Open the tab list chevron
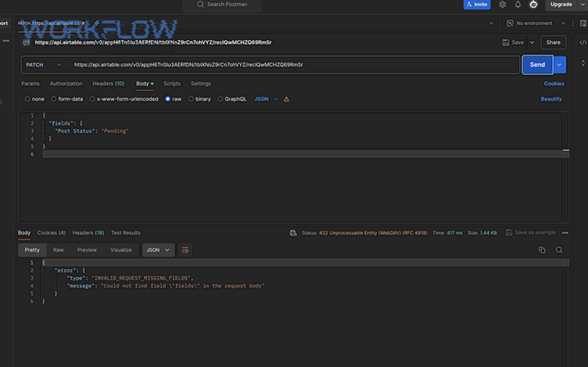The image size is (588, 367). pyautogui.click(x=491, y=24)
